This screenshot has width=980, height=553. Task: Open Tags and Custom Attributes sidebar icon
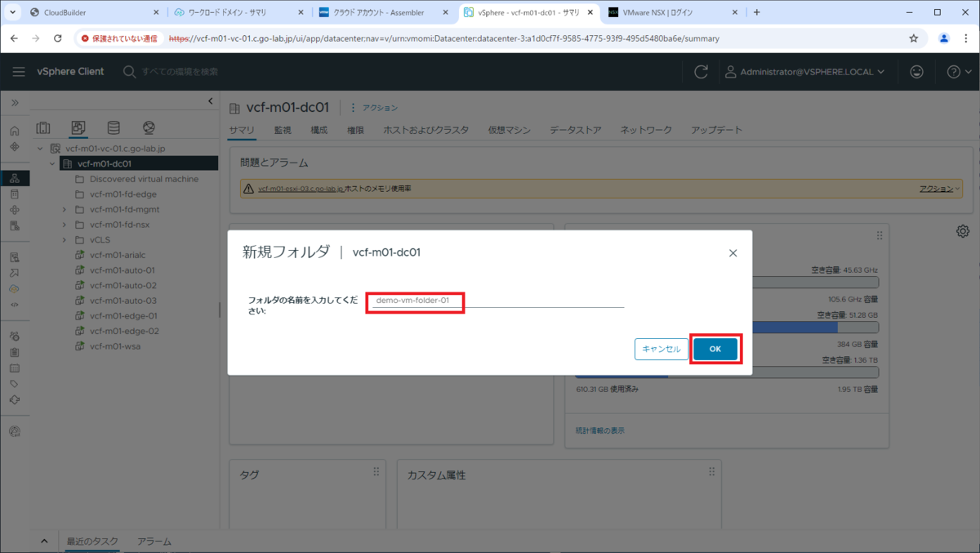[x=15, y=383]
